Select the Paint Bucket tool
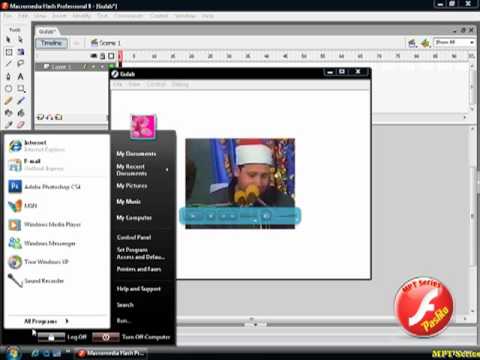480x360 pixels. 21,113
